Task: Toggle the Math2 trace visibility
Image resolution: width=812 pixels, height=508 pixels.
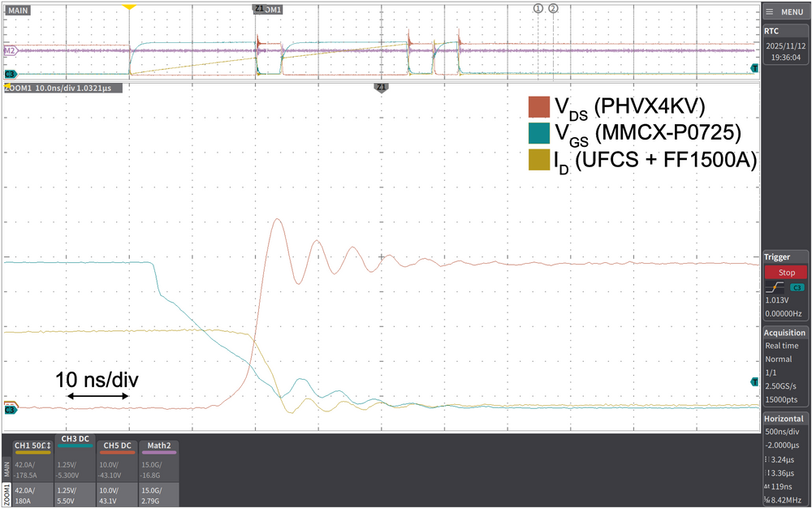Action: (158, 445)
